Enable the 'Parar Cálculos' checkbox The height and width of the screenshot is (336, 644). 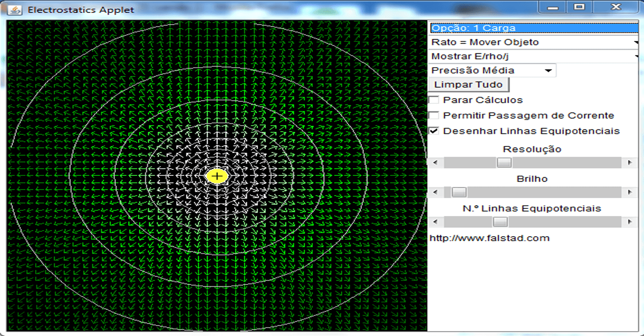433,100
